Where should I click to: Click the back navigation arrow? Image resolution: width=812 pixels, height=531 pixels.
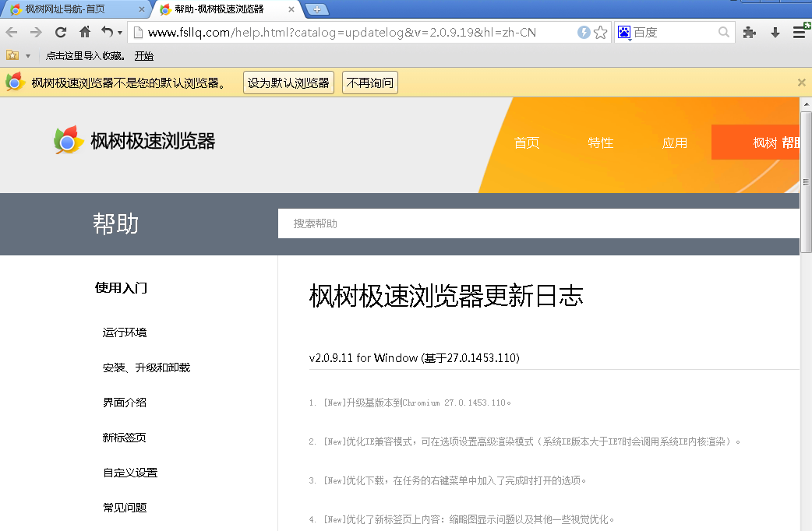coord(12,32)
